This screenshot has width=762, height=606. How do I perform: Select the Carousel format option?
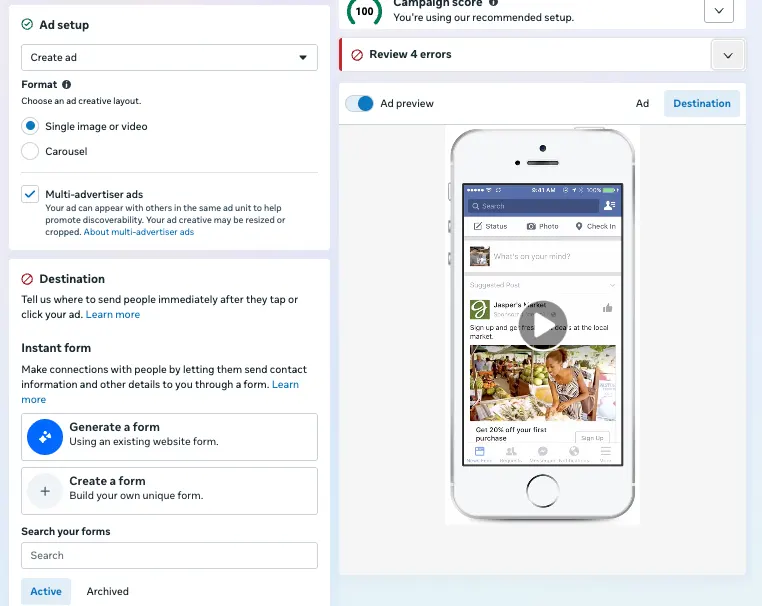[30, 151]
